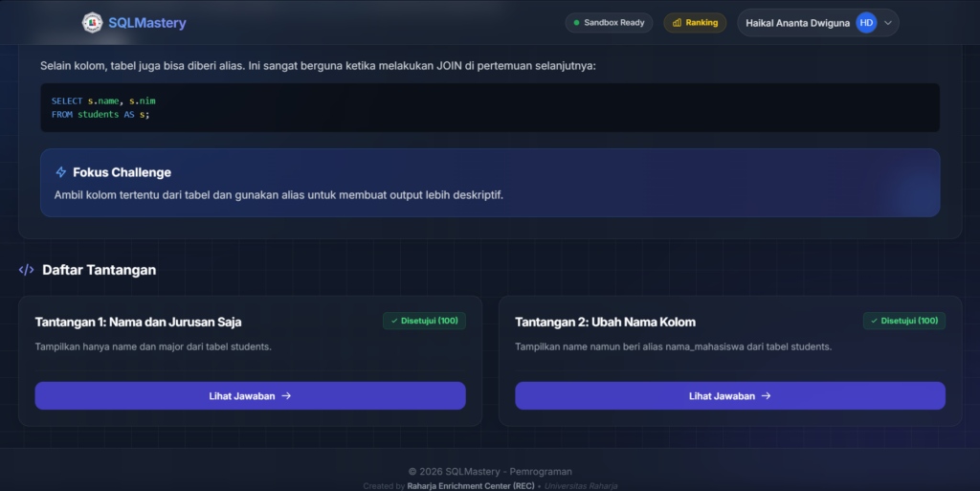Select the Tantangan 2: Ubah Nama Kolom heading

coord(605,323)
